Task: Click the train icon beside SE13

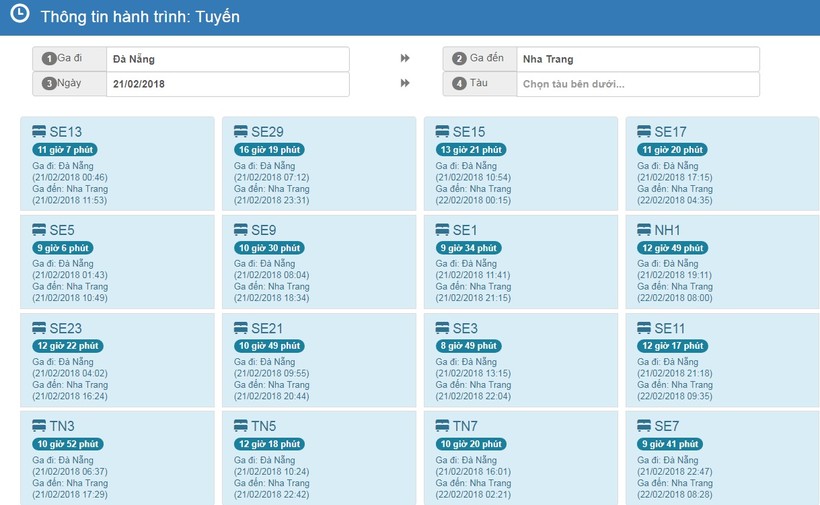Action: [x=39, y=132]
